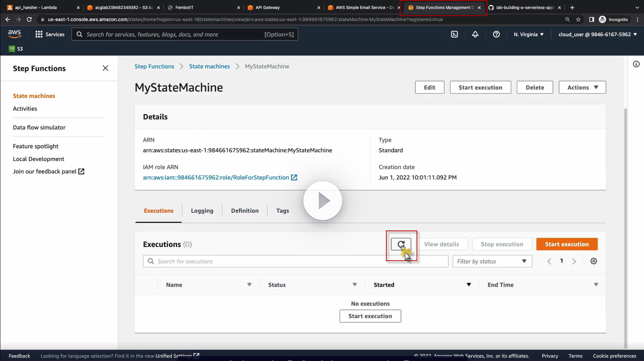This screenshot has width=644, height=361.
Task: Open the info panel icon
Action: tap(636, 64)
